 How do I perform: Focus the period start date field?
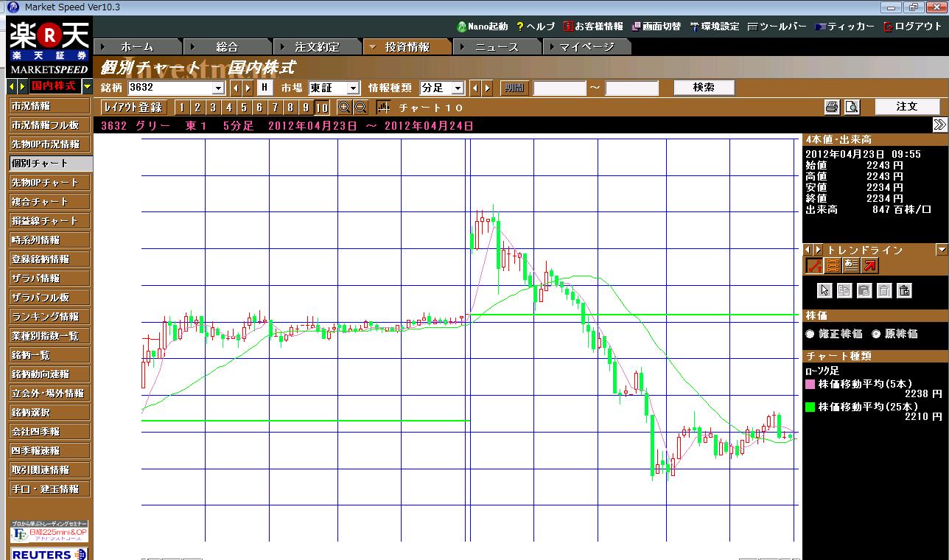click(x=559, y=88)
